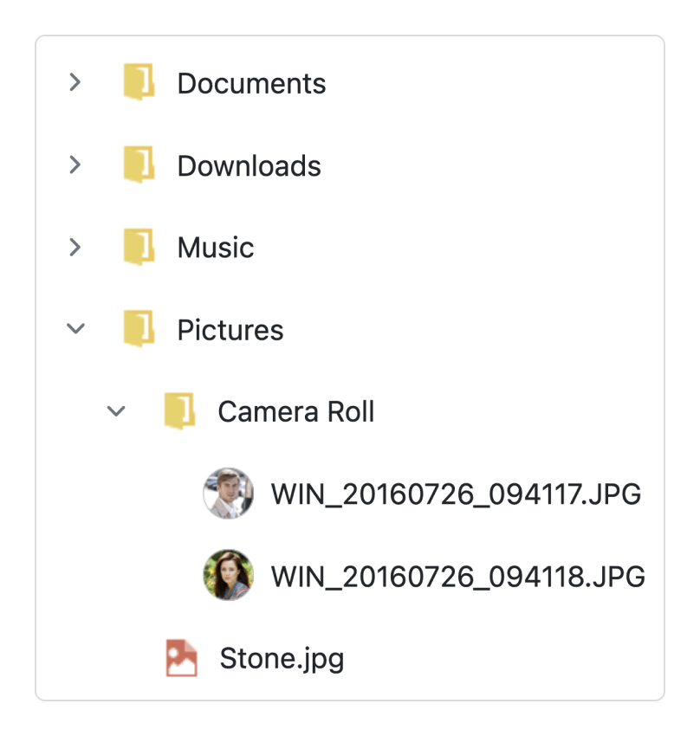Open the Documents folder entry
700x736 pixels.
click(x=251, y=82)
